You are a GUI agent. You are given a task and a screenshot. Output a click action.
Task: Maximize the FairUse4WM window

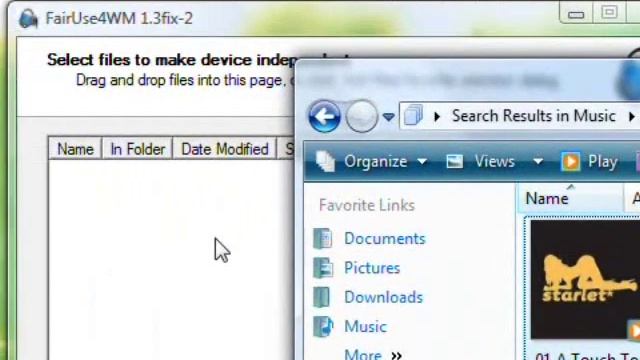click(609, 13)
